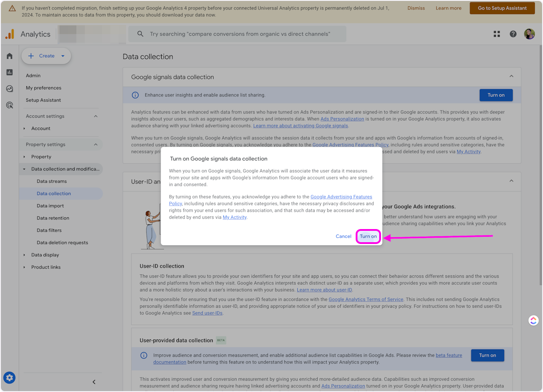The height and width of the screenshot is (392, 543).
Task: Expand the Product links item
Action: pos(24,267)
